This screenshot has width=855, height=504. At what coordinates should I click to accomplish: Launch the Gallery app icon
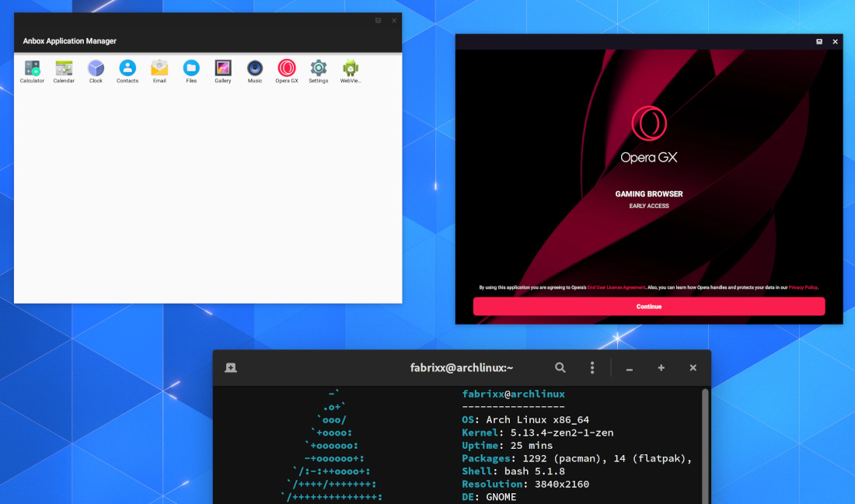click(x=223, y=71)
